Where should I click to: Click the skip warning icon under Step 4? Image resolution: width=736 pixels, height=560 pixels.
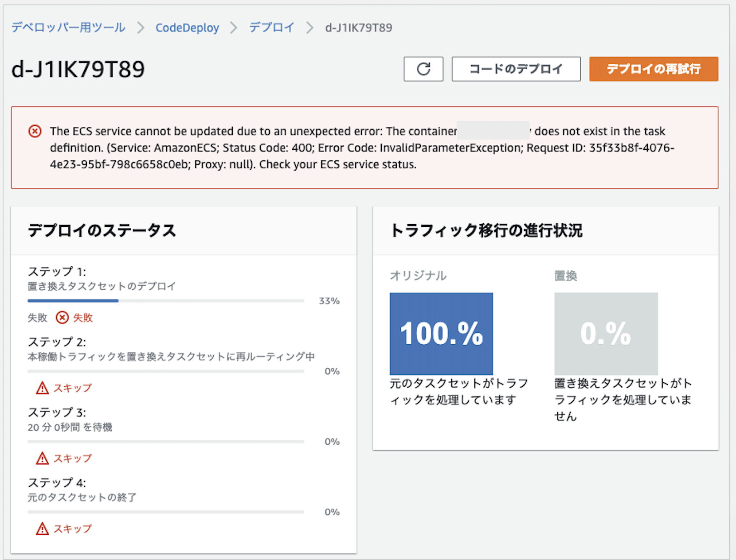coord(42,529)
